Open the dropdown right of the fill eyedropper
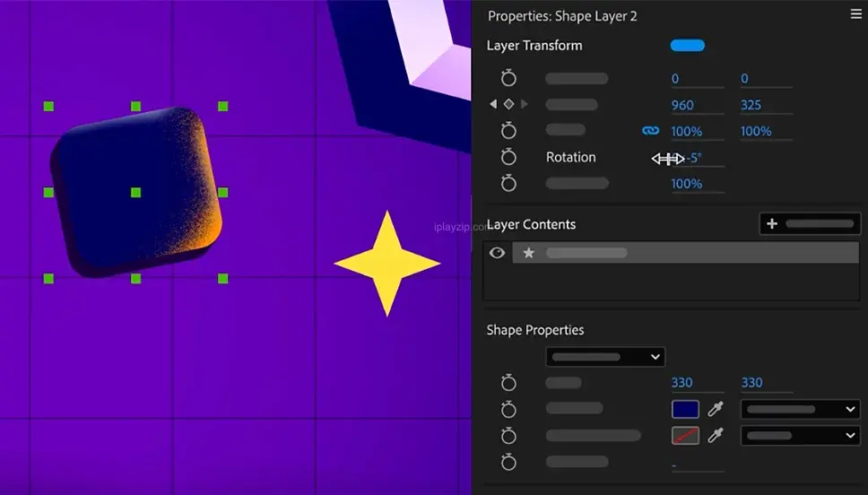868x495 pixels. pos(799,409)
